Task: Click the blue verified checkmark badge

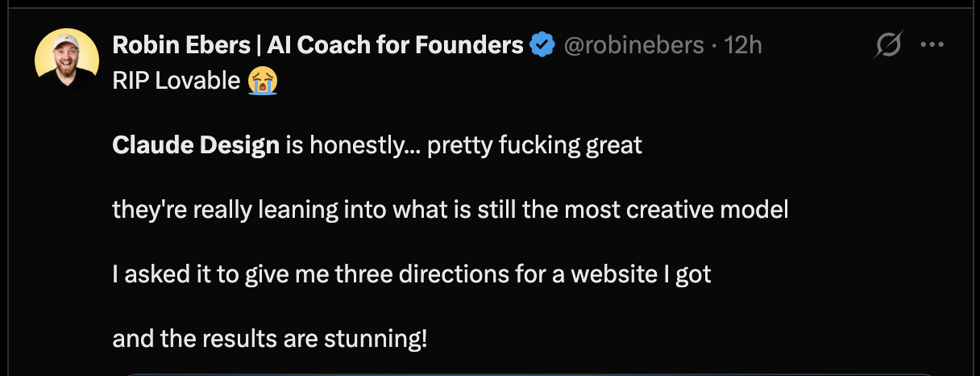Action: click(x=542, y=45)
